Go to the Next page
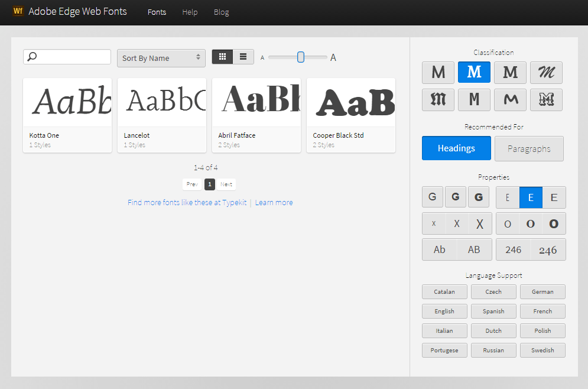The width and height of the screenshot is (588, 389). pos(226,184)
